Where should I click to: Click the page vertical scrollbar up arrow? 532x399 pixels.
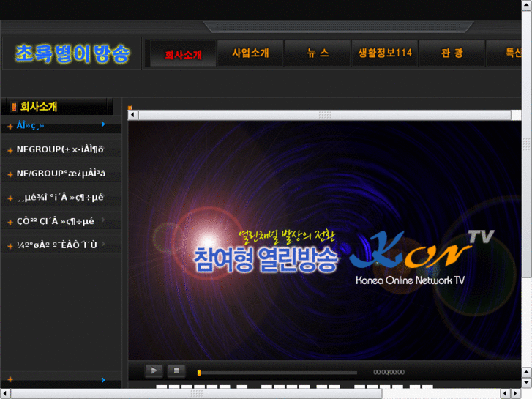[x=527, y=5]
